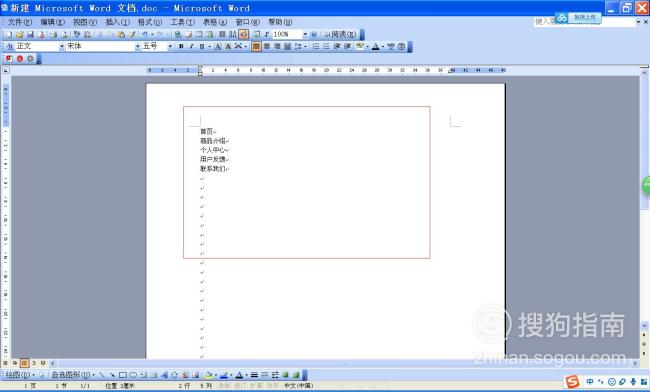Toggle Bold formatting
Viewport: 650px width, 392px height.
point(181,46)
